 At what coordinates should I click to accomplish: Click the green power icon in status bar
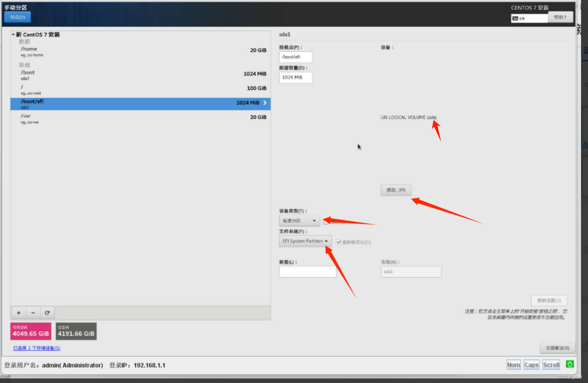pyautogui.click(x=570, y=364)
